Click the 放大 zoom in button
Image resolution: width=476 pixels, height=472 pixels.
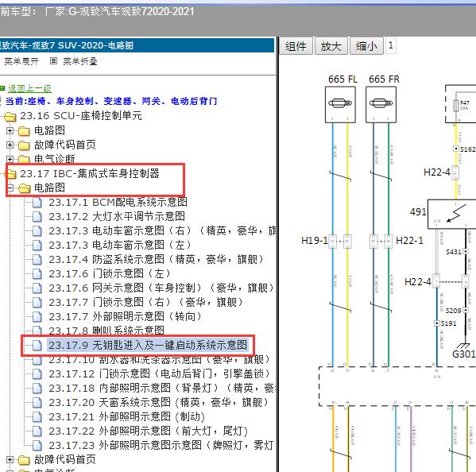tap(331, 46)
